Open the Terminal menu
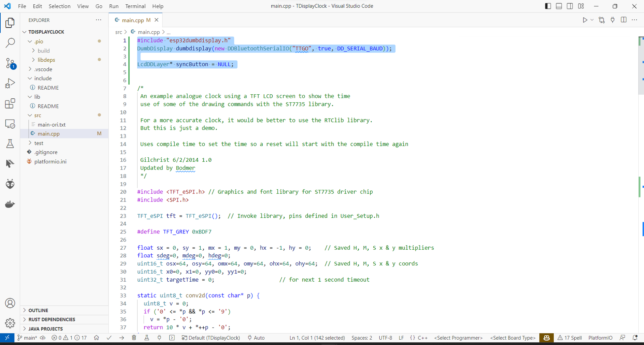644x345 pixels. click(135, 6)
